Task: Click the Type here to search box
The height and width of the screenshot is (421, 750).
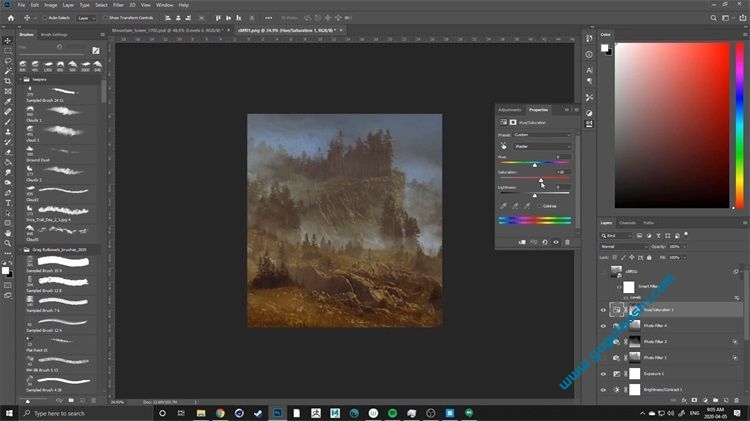Action: pyautogui.click(x=86, y=413)
